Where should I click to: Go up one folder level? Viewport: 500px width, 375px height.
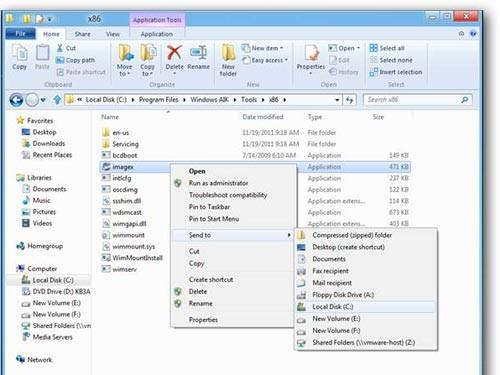point(57,100)
